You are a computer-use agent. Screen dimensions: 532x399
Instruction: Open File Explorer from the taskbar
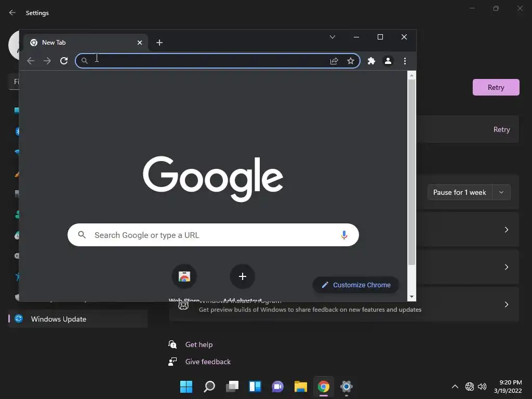[x=301, y=387]
